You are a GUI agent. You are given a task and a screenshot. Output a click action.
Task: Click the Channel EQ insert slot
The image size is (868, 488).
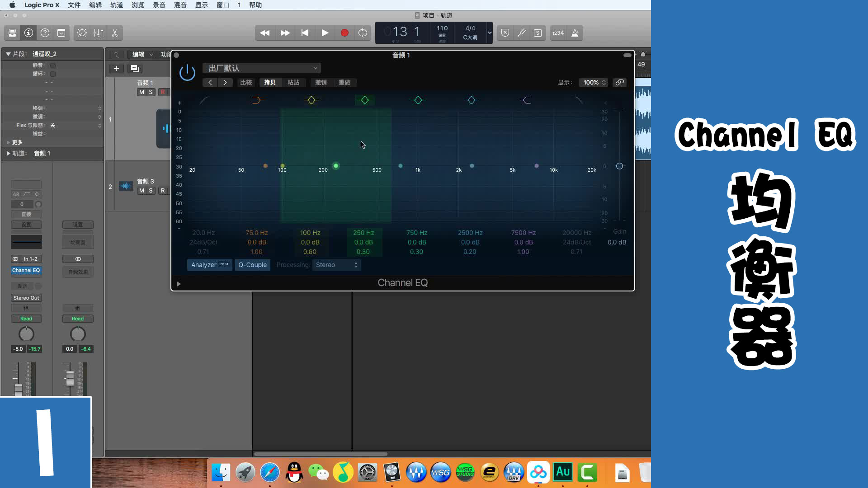click(26, 270)
